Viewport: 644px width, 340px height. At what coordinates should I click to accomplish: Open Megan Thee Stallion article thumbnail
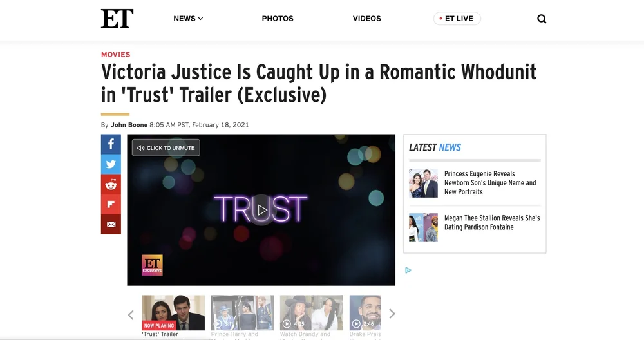pos(424,227)
